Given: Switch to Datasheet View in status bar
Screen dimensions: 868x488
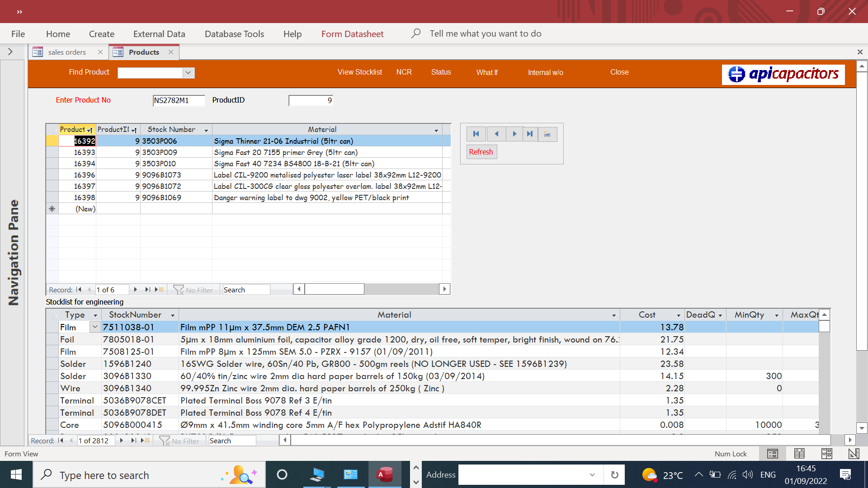Looking at the screenshot, I should [799, 454].
